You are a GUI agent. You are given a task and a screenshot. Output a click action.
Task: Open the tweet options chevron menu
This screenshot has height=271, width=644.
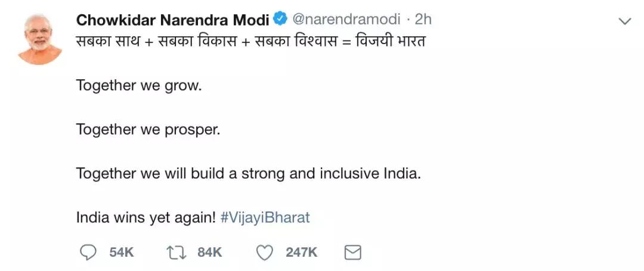point(624,22)
